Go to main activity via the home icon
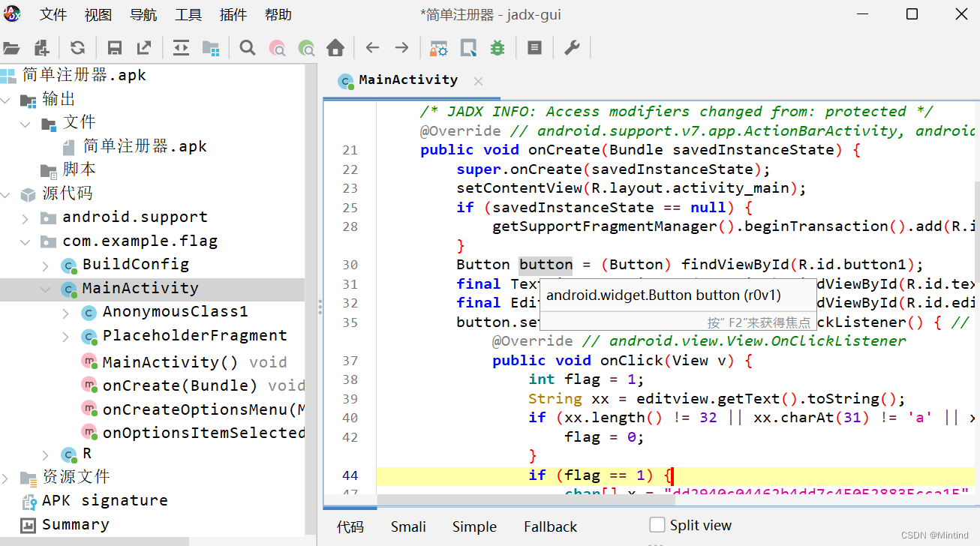 coord(335,48)
